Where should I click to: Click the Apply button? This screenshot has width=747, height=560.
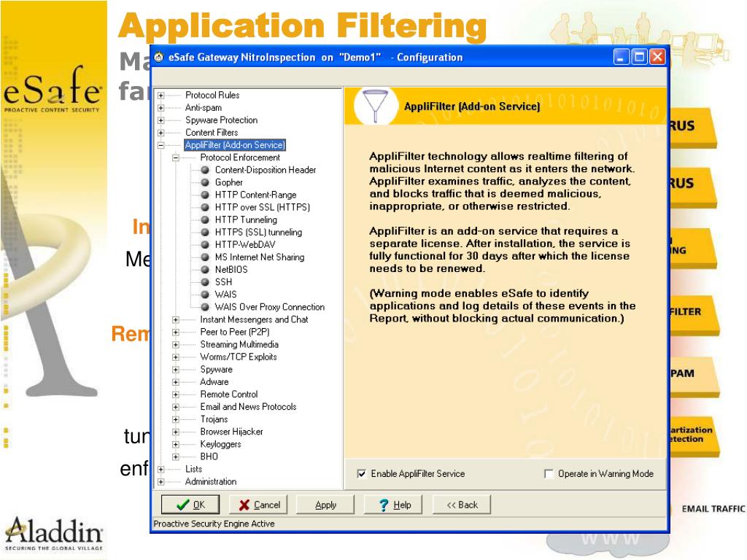click(x=326, y=505)
